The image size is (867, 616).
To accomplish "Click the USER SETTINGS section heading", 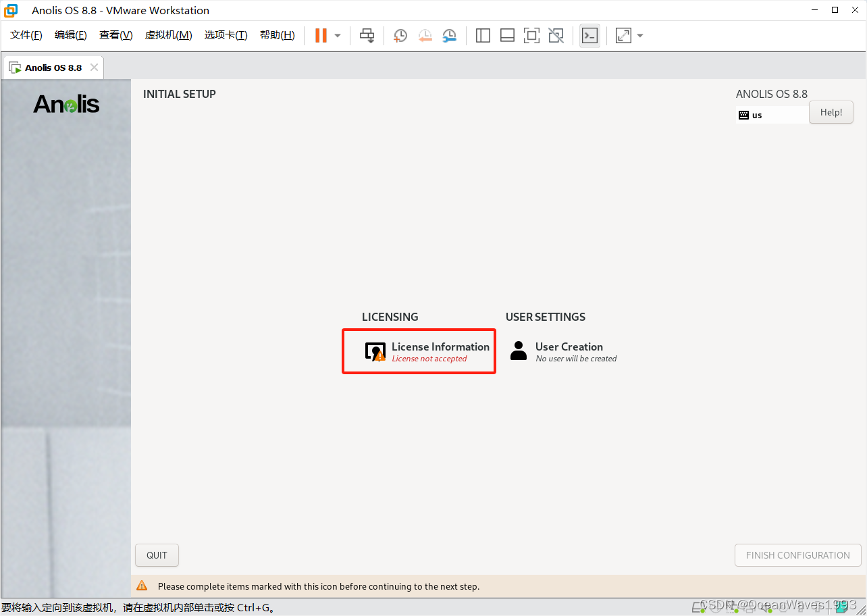I will pyautogui.click(x=546, y=317).
